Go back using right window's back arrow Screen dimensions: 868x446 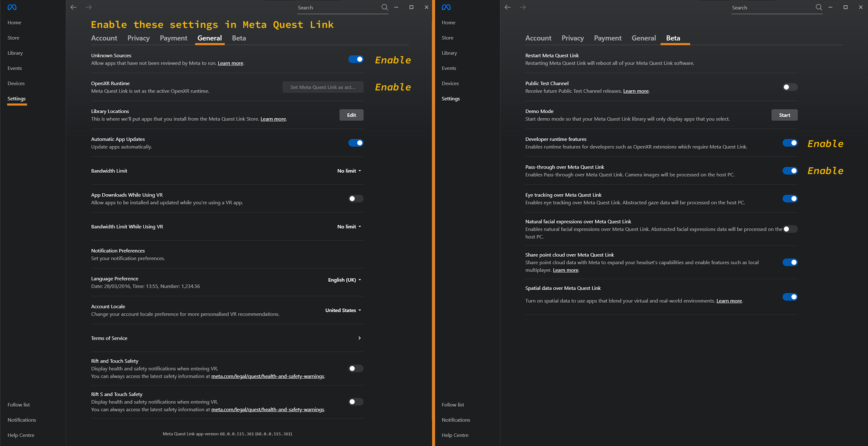pyautogui.click(x=508, y=7)
